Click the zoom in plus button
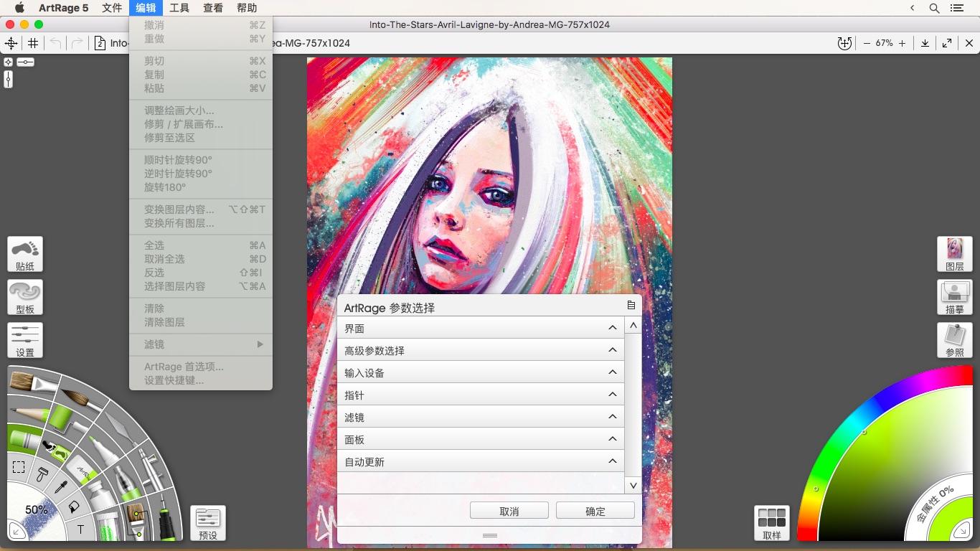This screenshot has width=980, height=551. 902,43
